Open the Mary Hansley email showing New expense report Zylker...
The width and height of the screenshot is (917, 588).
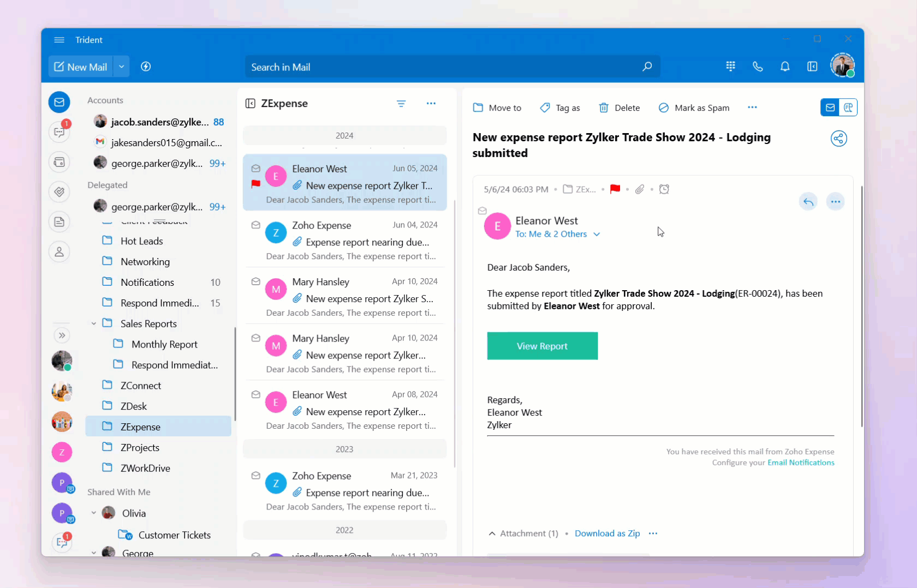(345, 352)
